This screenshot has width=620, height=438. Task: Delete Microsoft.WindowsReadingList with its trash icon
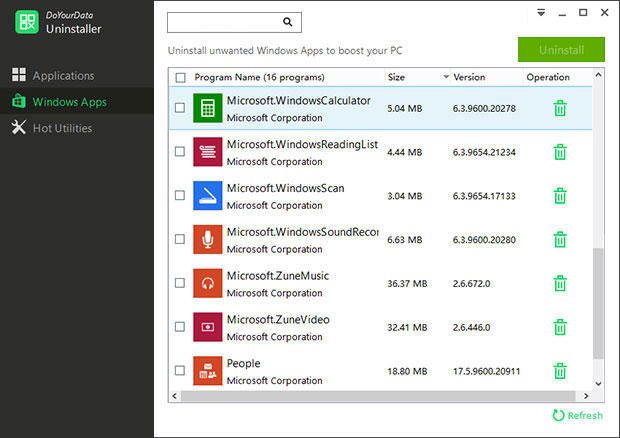point(560,152)
